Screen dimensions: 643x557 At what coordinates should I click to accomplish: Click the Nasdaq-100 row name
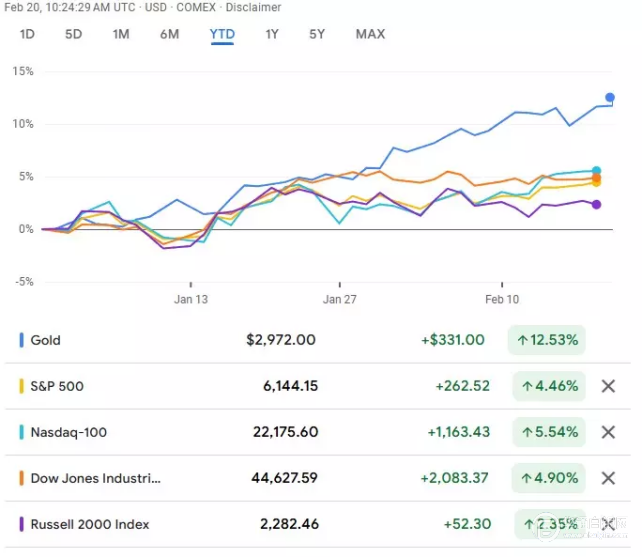point(68,432)
